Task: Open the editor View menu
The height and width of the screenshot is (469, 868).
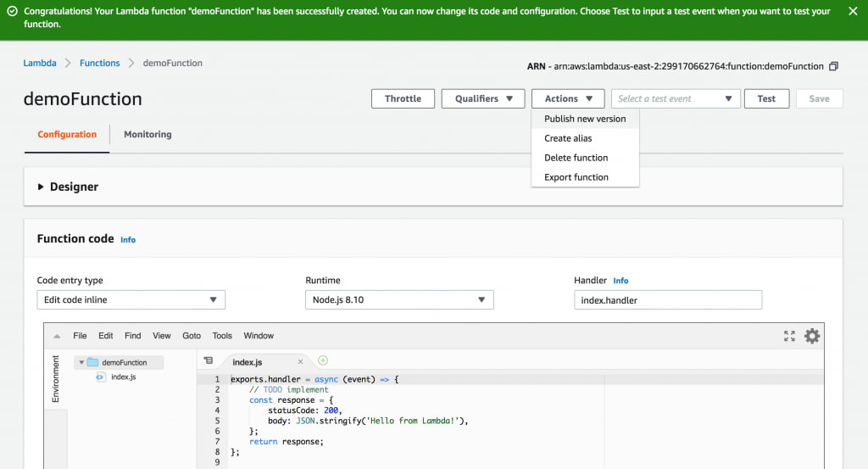Action: point(162,336)
